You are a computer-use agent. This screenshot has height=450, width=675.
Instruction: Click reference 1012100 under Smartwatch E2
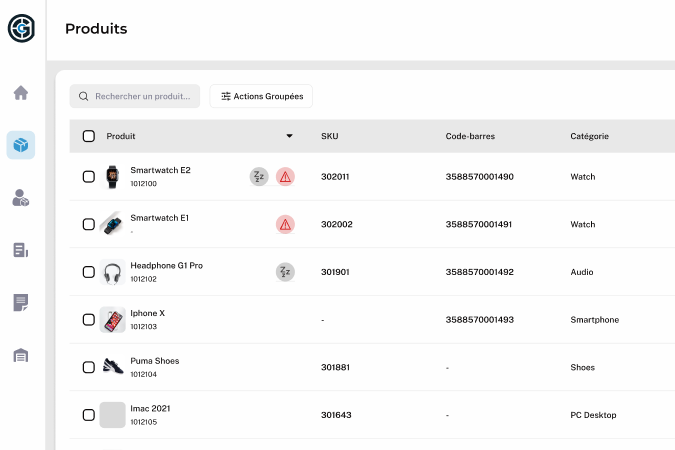click(x=143, y=183)
